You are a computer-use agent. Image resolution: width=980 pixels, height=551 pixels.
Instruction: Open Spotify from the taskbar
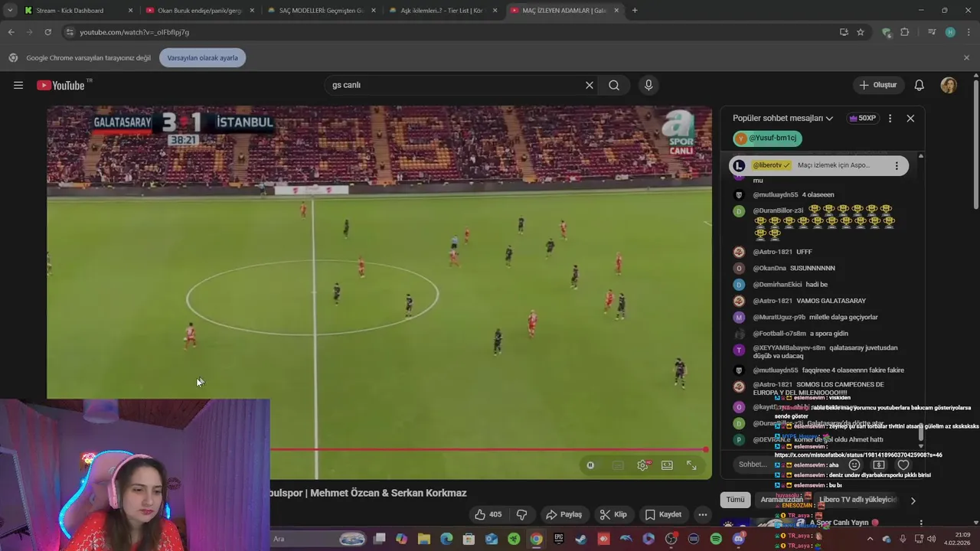click(x=716, y=539)
